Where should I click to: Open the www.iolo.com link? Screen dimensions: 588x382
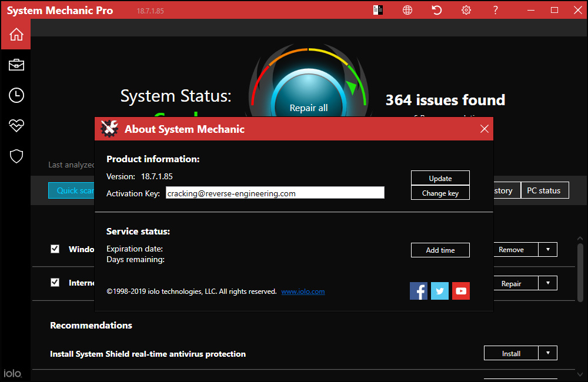[x=303, y=291]
